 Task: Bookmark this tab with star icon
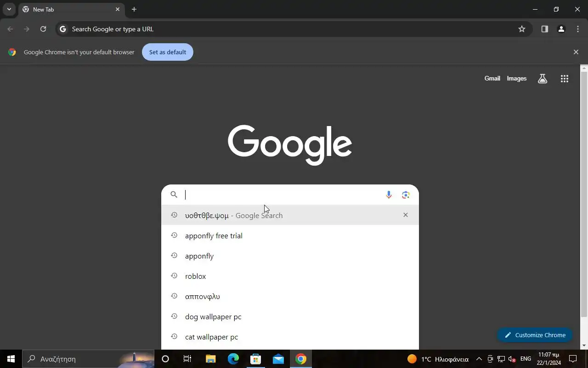pyautogui.click(x=522, y=29)
